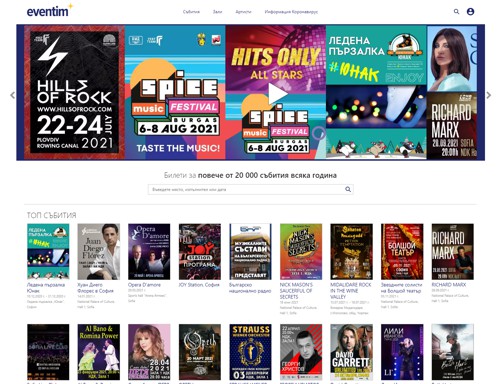Open the Hills of Rock banner
Viewport: 500px width, 384px height.
(x=74, y=92)
